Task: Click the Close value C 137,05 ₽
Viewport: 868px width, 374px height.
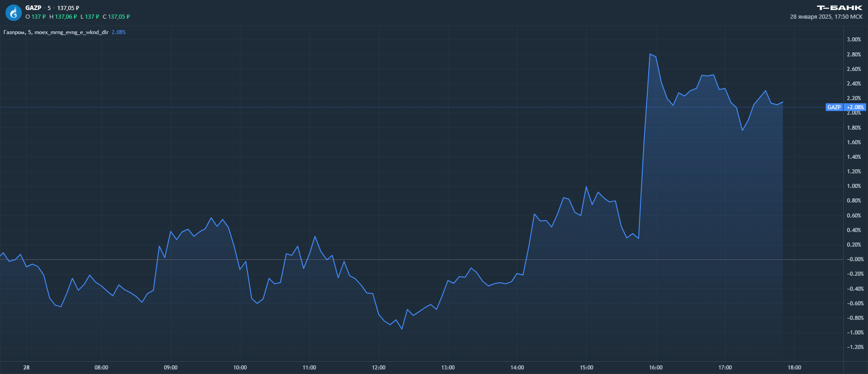Action: click(117, 17)
